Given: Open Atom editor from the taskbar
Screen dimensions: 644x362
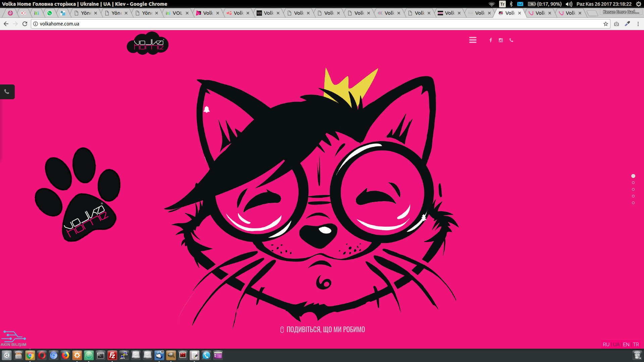Looking at the screenshot, I should click(89, 355).
